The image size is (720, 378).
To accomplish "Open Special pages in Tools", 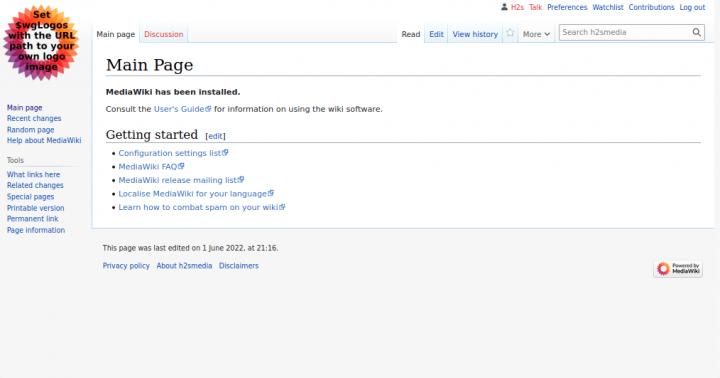I will coord(30,197).
